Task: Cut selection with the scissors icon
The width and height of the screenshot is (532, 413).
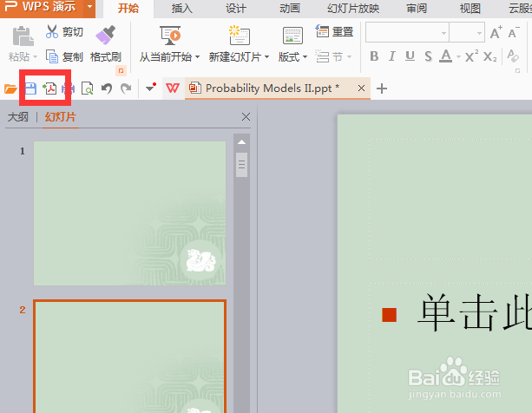Action: point(52,31)
